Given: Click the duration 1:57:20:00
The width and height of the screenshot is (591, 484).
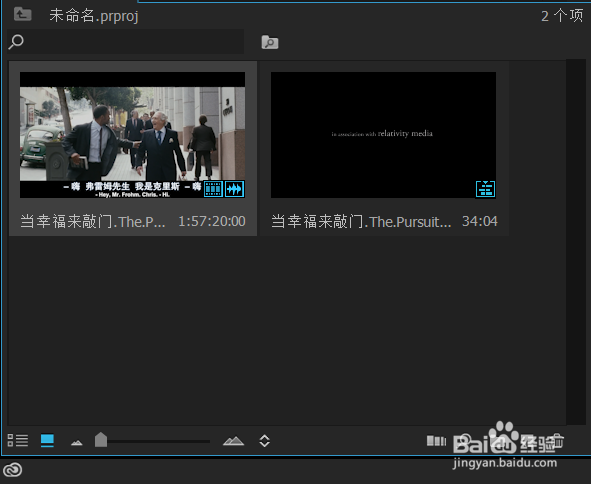Looking at the screenshot, I should pos(211,221).
